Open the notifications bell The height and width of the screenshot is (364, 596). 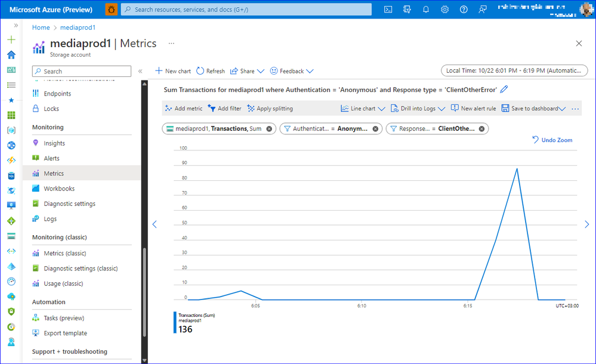[426, 10]
